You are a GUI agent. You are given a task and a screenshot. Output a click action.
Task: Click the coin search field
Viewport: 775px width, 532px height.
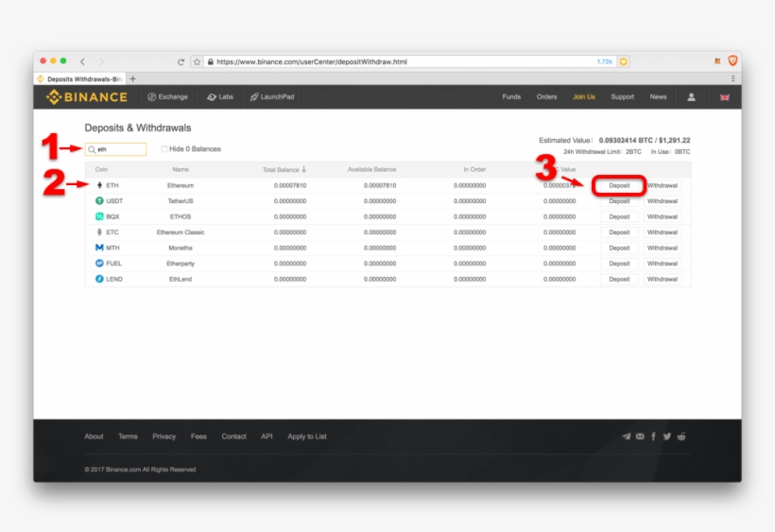115,149
